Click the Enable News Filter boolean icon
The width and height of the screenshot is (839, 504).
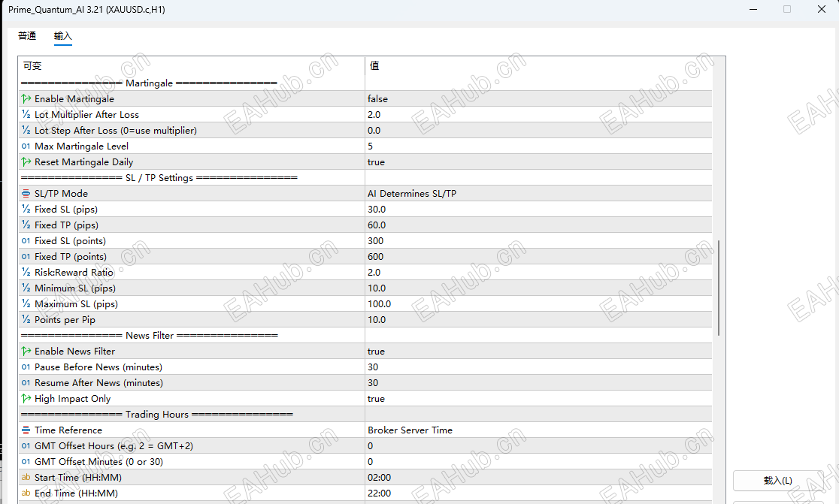[x=26, y=351]
